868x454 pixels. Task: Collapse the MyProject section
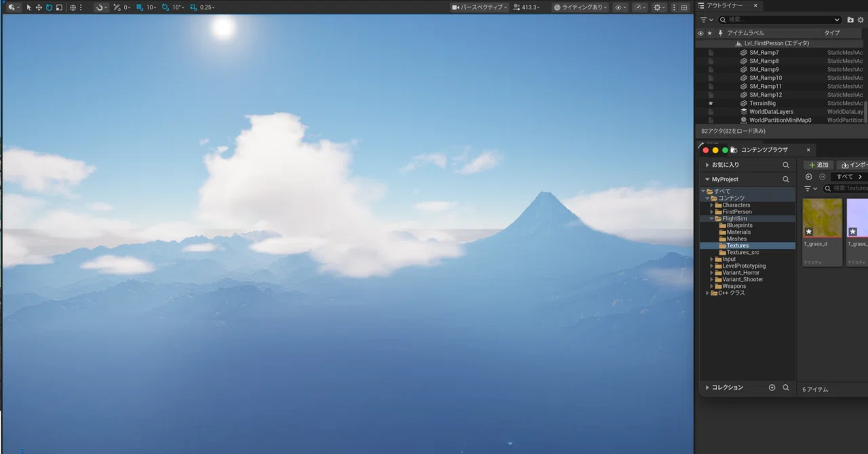click(707, 179)
